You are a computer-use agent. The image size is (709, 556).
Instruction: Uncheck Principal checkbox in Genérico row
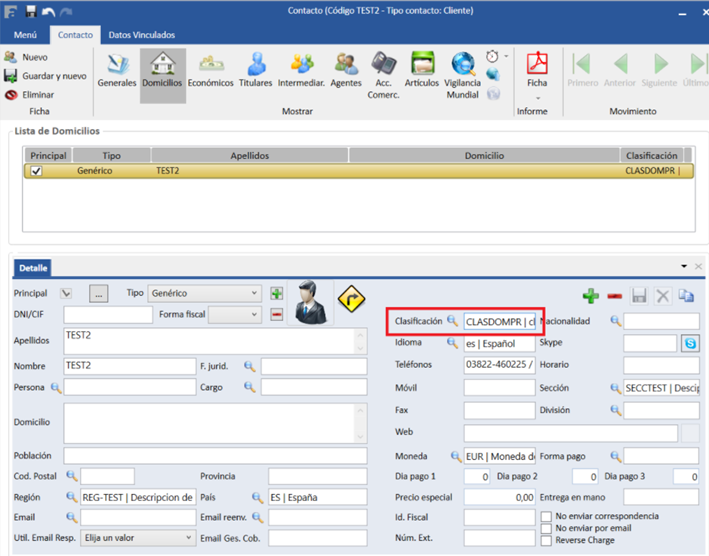coord(37,171)
